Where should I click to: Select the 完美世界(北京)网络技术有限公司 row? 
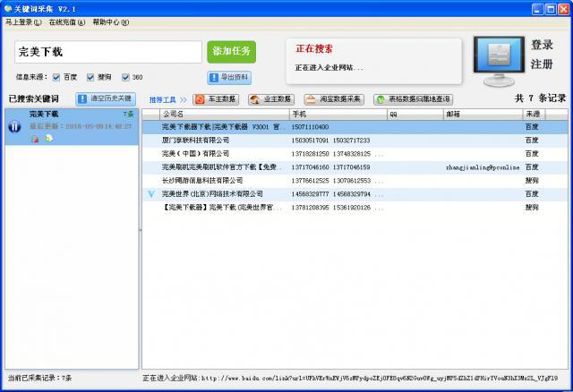355,194
